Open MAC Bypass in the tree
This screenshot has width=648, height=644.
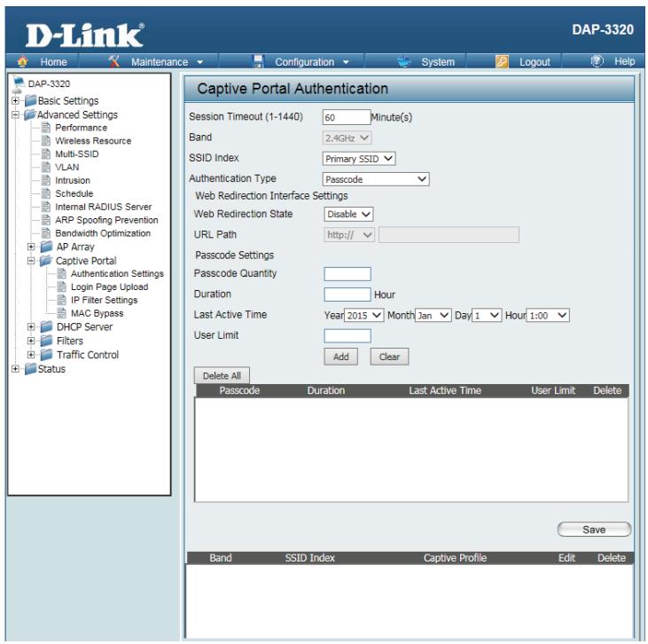coord(98,313)
